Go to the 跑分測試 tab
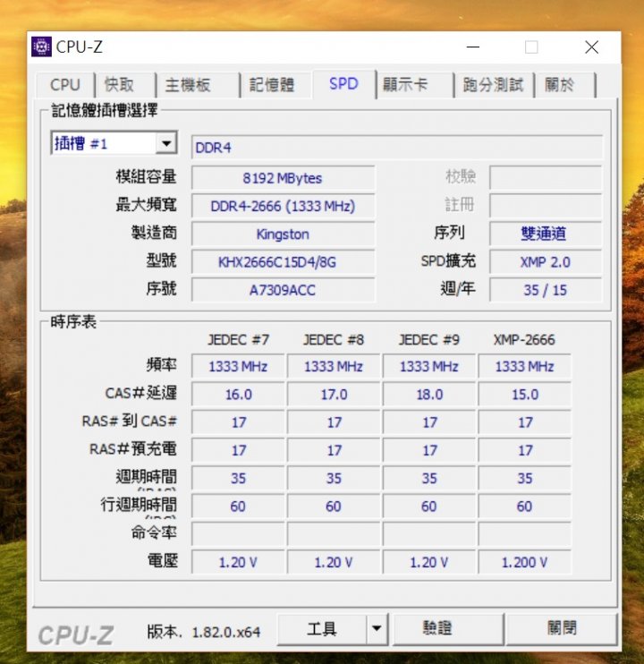The width and height of the screenshot is (644, 664). (x=494, y=85)
